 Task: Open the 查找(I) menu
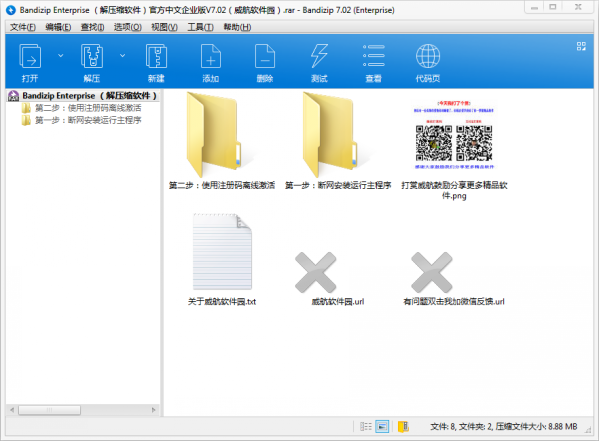92,27
